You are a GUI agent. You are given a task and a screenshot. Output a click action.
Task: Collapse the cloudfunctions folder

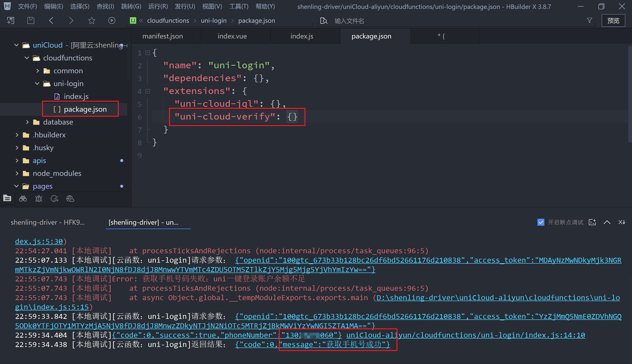(27, 58)
